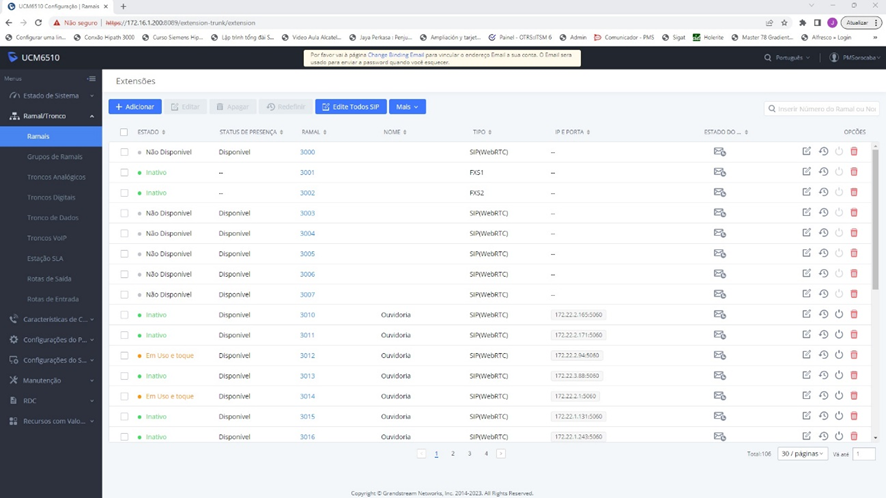Open Troncos VoIP in the sidebar
The image size is (886, 498).
point(47,238)
